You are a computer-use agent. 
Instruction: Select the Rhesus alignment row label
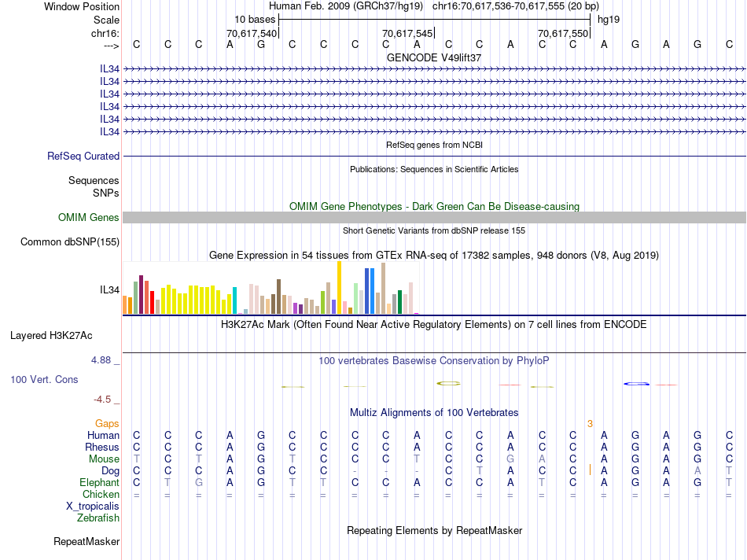pyautogui.click(x=102, y=448)
